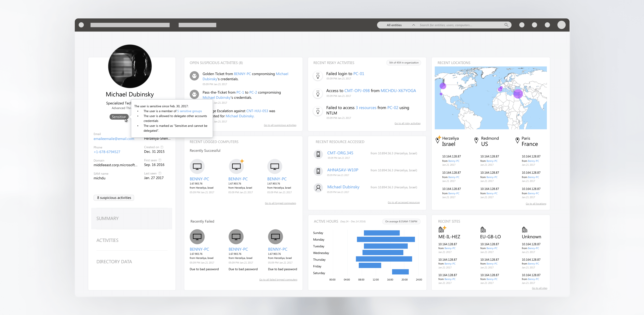This screenshot has width=644, height=315.
Task: Toggle the favorite star on the middle BENNY-PC computer
Action: 242,161
